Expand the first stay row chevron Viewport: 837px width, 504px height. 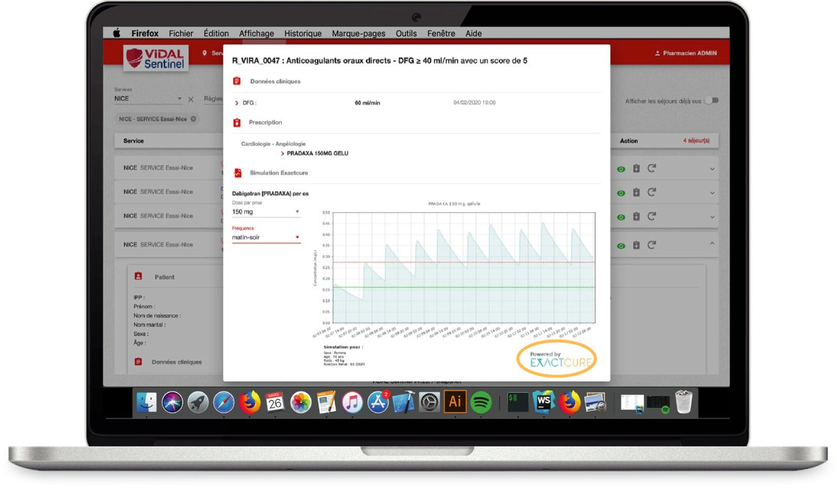coord(712,169)
